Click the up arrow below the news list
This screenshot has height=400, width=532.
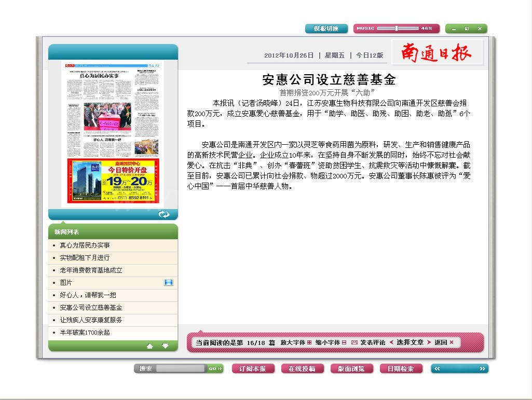point(150,345)
